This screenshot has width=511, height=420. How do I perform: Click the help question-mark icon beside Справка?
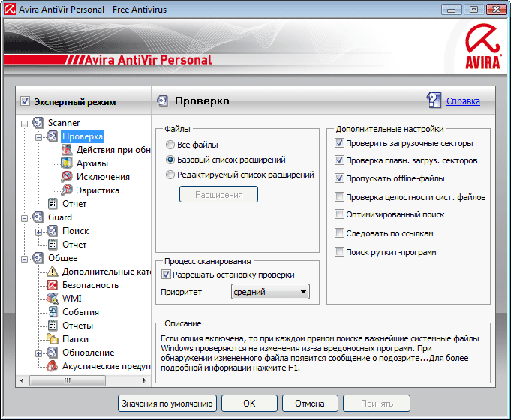point(434,100)
